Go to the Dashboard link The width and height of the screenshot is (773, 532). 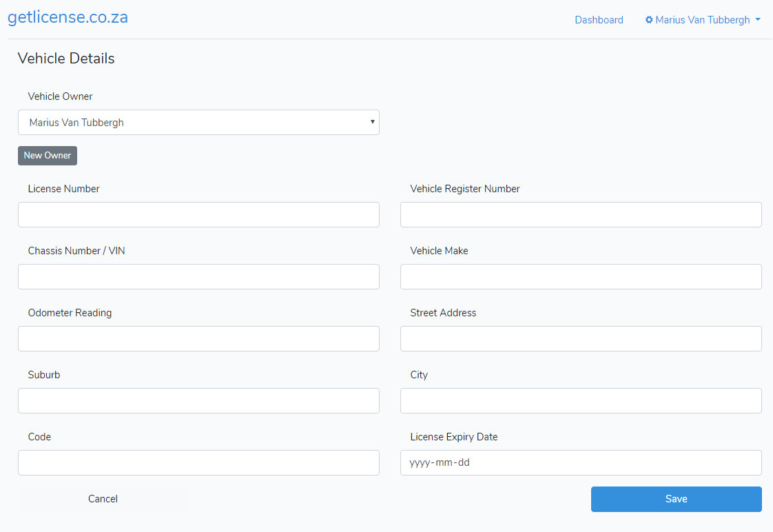pos(599,20)
